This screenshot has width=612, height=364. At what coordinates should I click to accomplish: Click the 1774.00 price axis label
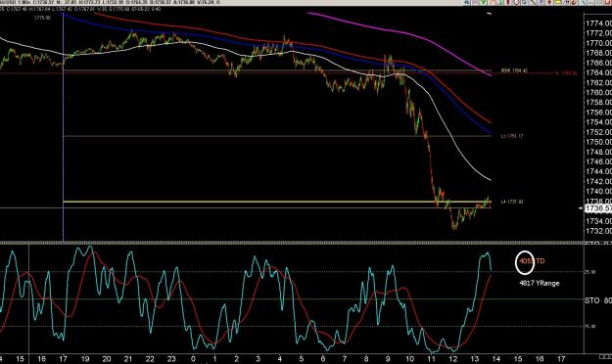[x=598, y=23]
